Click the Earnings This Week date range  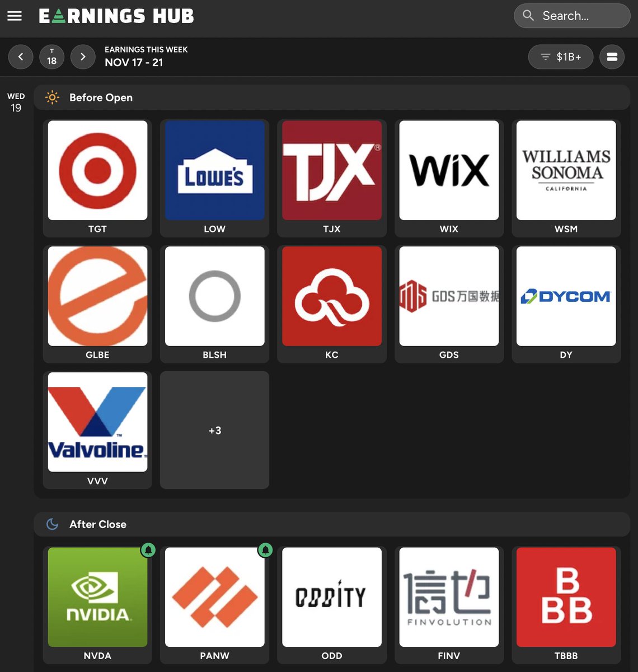[146, 57]
